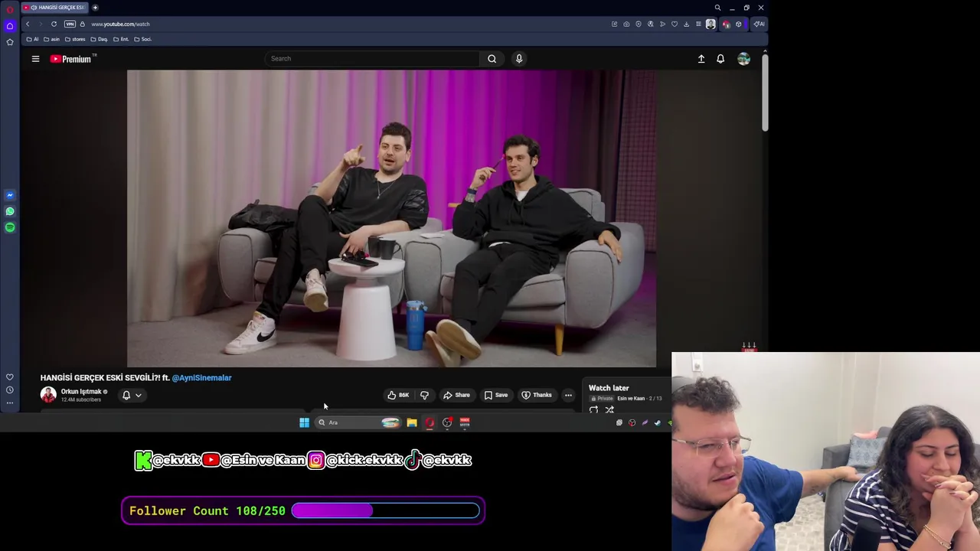Dislike the video with thumbs-down
The image size is (980, 551).
[x=424, y=395]
